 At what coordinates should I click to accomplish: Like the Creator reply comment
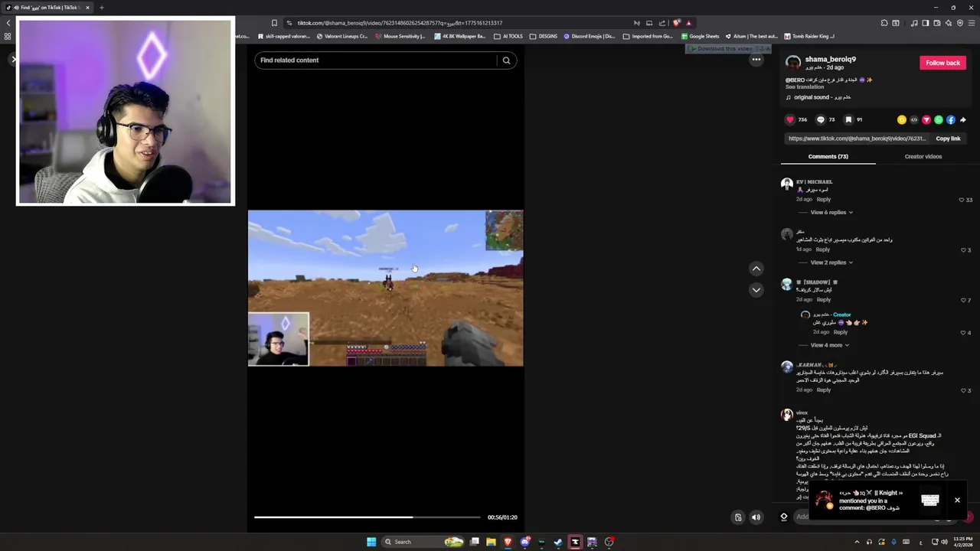click(x=963, y=333)
